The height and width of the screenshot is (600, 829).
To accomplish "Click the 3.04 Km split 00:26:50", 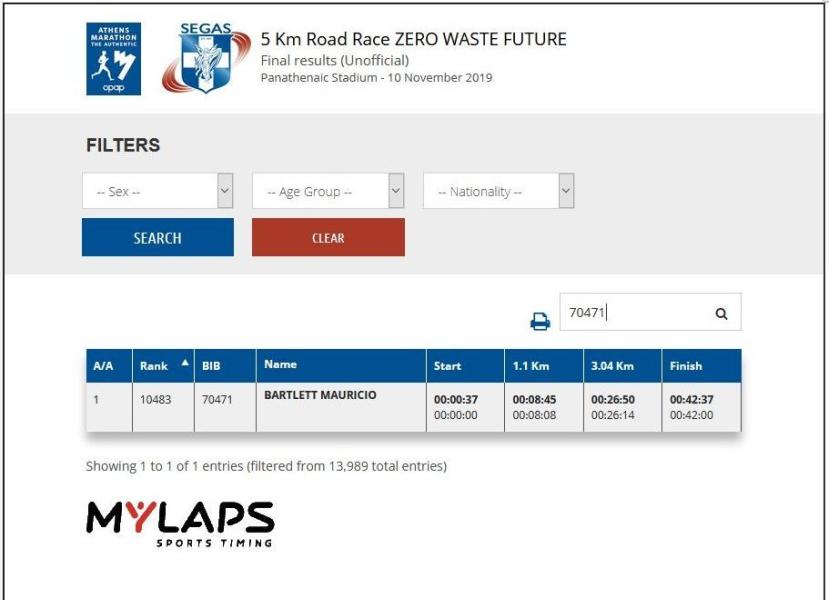I will 613,400.
